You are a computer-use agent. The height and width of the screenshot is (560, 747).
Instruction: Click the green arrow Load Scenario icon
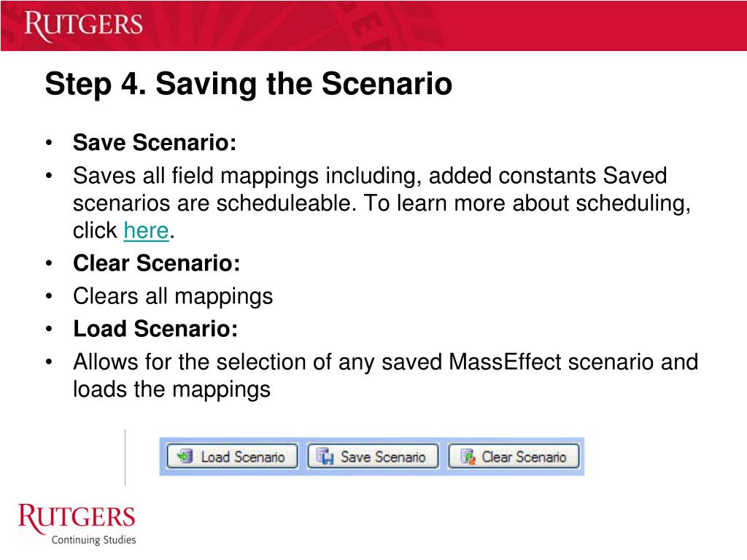[185, 456]
